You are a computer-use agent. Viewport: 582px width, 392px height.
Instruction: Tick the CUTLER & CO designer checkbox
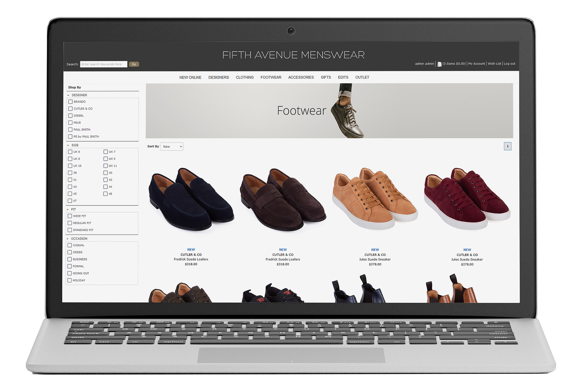tap(70, 109)
